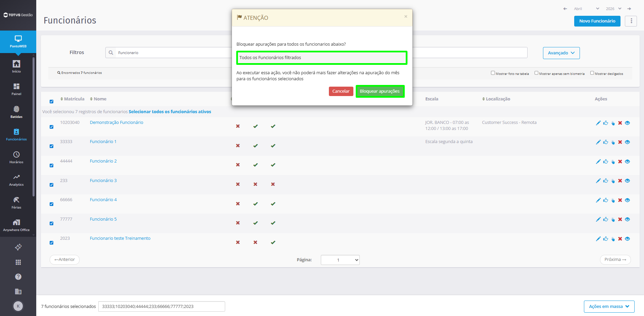Screen dimensions: 644x316
Task: Open the Painel sidebar item
Action: point(16,89)
